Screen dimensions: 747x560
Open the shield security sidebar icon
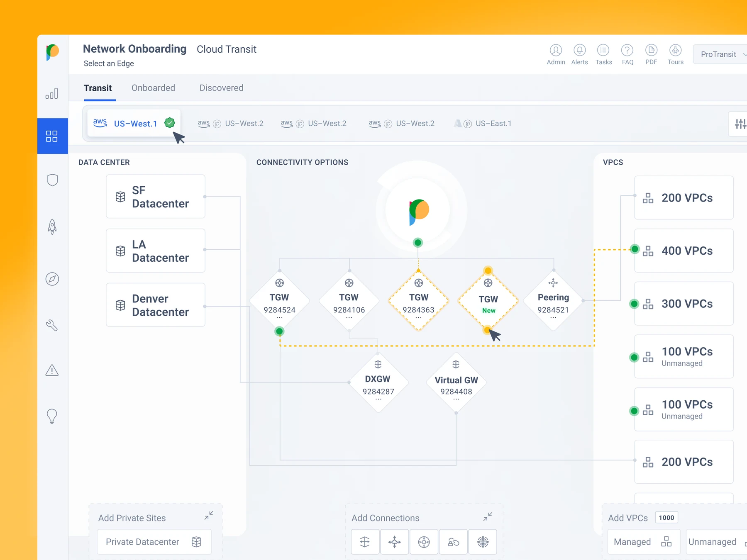(52, 180)
